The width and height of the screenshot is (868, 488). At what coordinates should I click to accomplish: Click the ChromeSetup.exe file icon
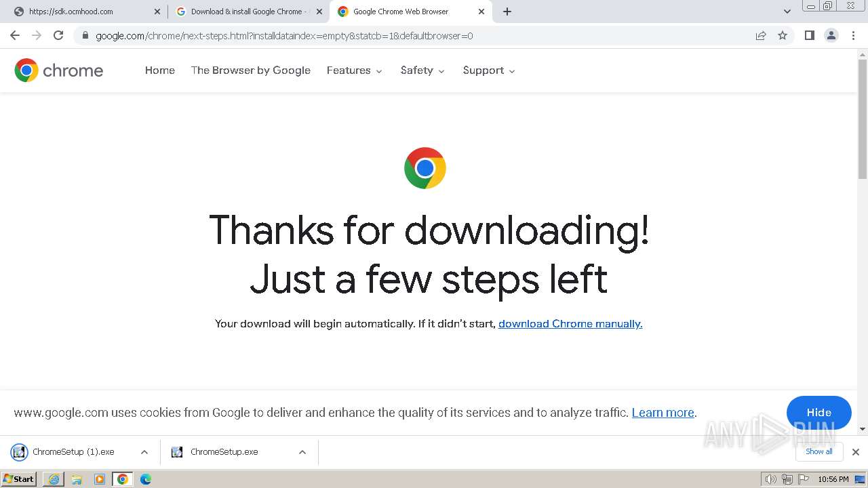click(177, 452)
